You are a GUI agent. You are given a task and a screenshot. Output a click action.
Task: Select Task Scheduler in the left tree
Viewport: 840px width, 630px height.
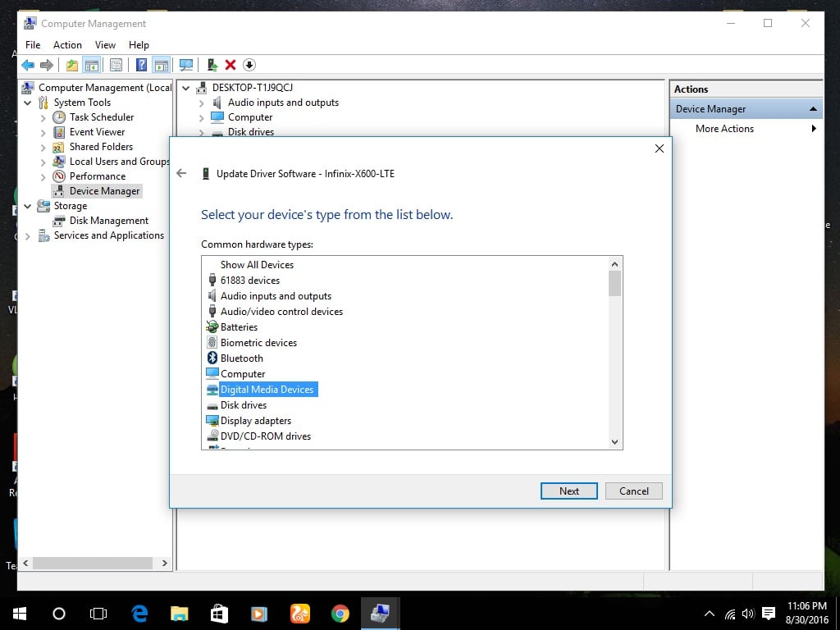click(101, 117)
